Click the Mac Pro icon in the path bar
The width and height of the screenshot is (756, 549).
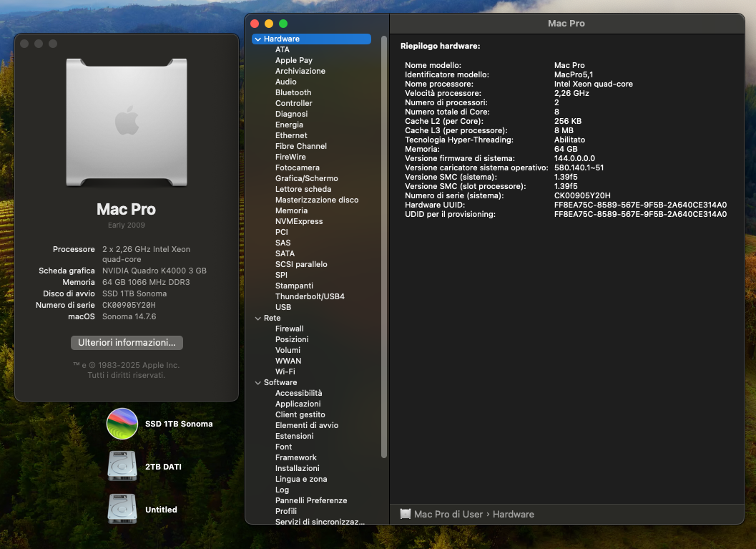[406, 514]
